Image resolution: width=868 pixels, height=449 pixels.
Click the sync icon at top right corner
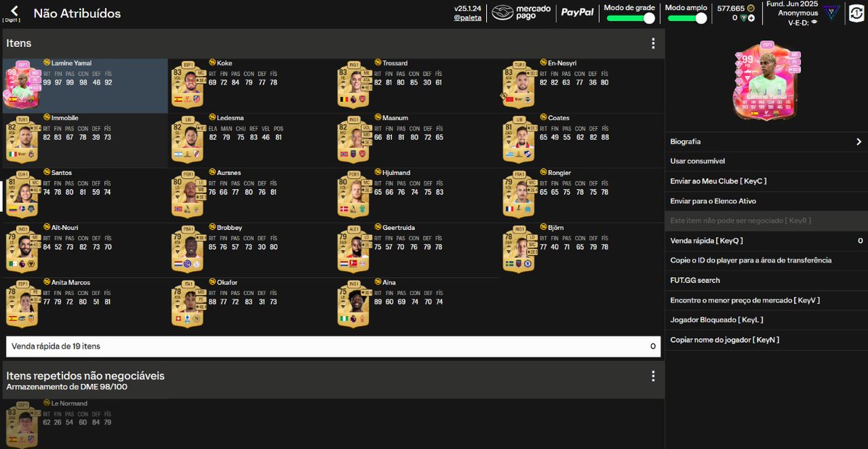[855, 12]
